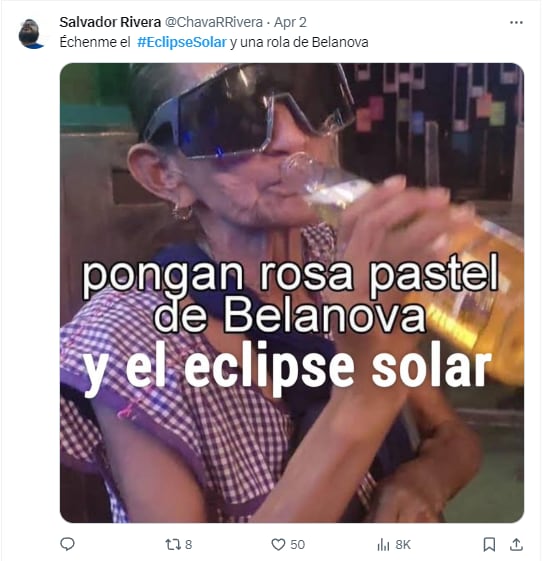Screen dimensions: 542x561
Task: Click the large sunglasses in the meme
Action: (x=247, y=109)
